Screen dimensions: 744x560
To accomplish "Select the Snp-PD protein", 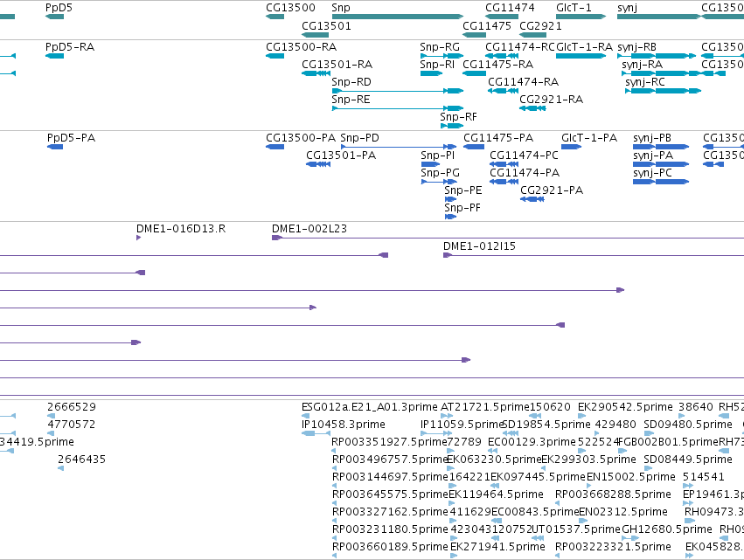I will click(x=399, y=147).
